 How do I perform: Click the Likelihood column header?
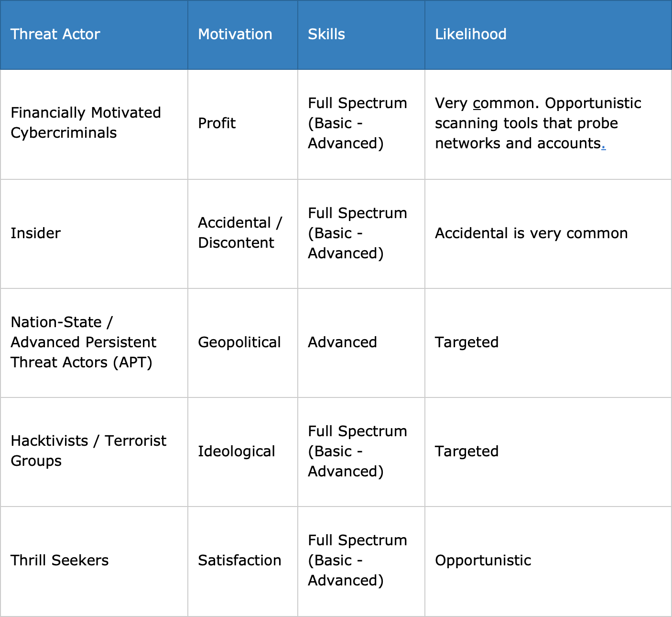(548, 34)
